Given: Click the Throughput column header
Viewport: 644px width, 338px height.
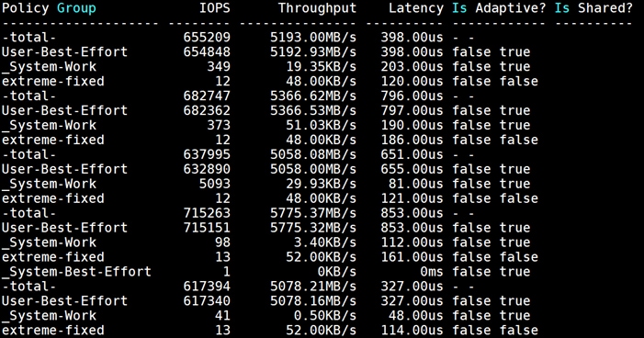Looking at the screenshot, I should click(x=317, y=8).
